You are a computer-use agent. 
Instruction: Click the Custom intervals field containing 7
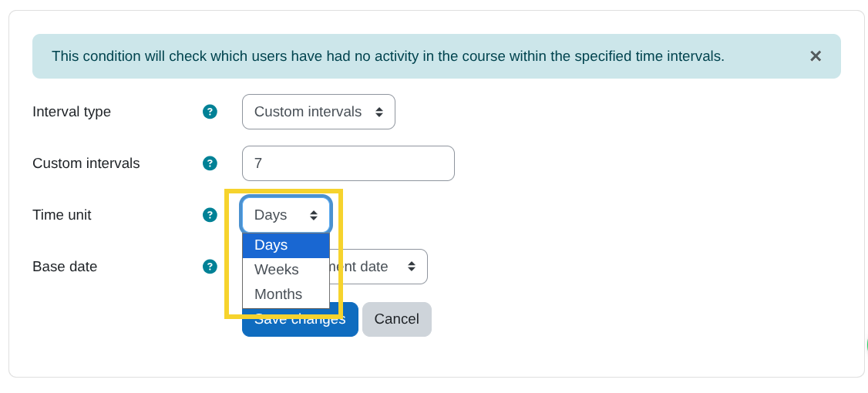point(348,163)
